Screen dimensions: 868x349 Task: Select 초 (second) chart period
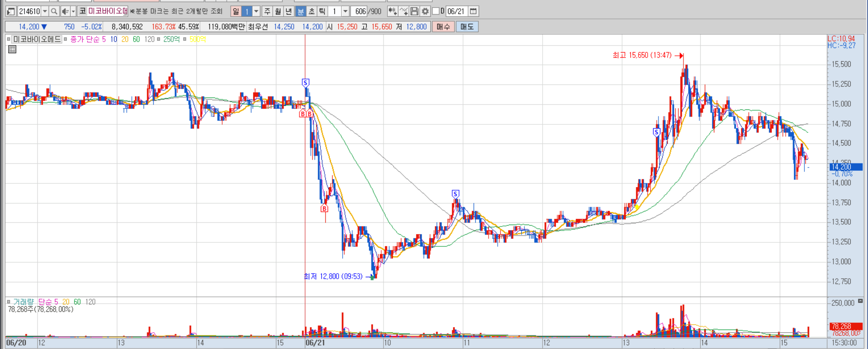(311, 11)
